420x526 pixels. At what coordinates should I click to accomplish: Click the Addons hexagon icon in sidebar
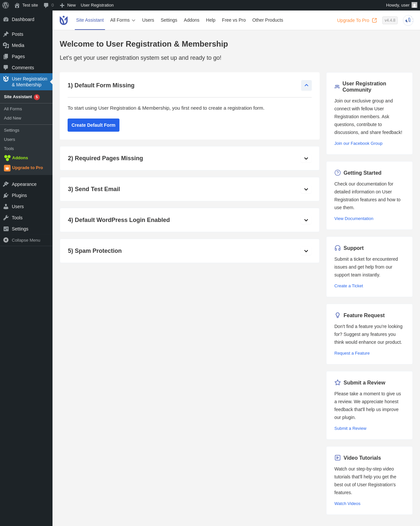7,158
